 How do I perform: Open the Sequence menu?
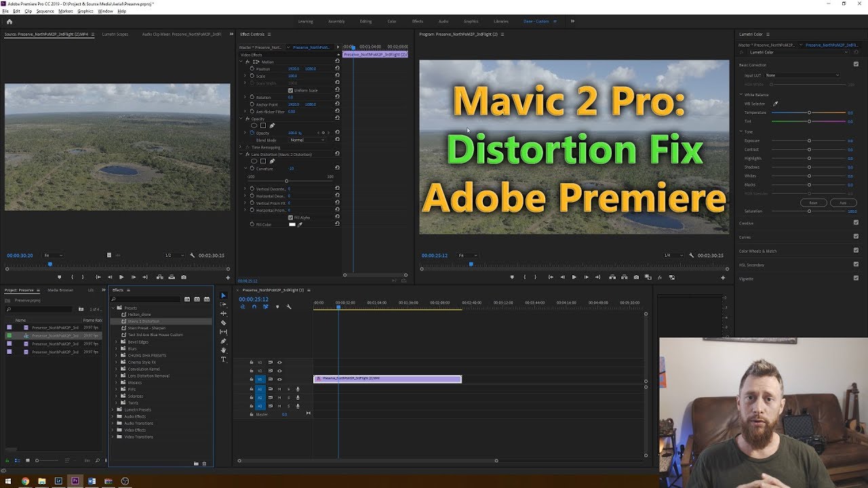(x=45, y=12)
